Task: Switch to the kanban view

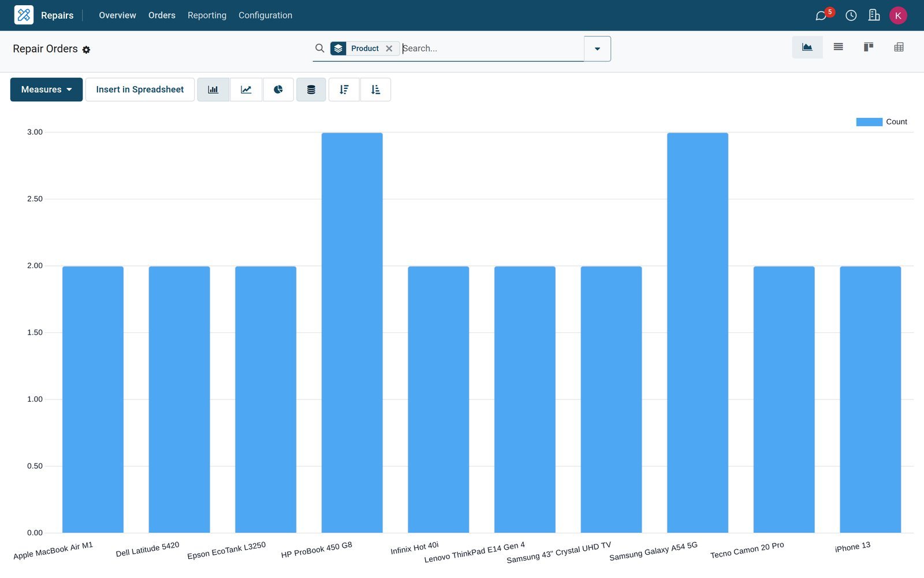Action: pyautogui.click(x=869, y=47)
